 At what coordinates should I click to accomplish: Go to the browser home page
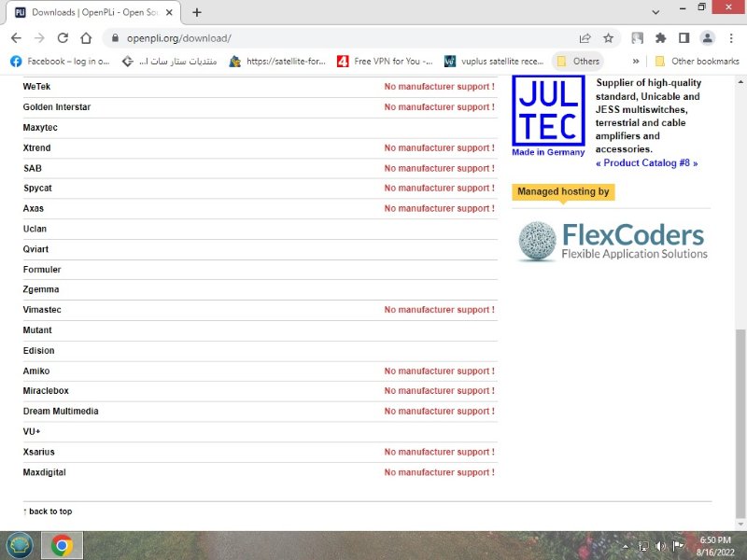click(x=86, y=38)
